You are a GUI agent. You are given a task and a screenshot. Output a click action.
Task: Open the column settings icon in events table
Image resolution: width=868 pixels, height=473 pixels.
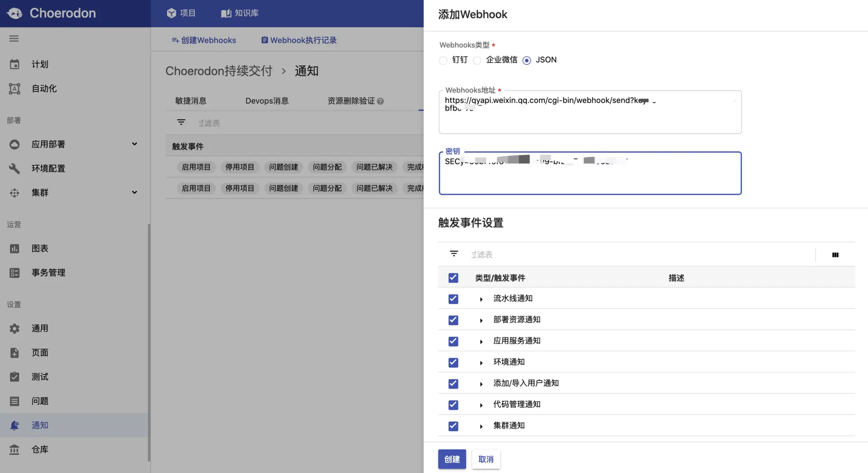point(835,254)
